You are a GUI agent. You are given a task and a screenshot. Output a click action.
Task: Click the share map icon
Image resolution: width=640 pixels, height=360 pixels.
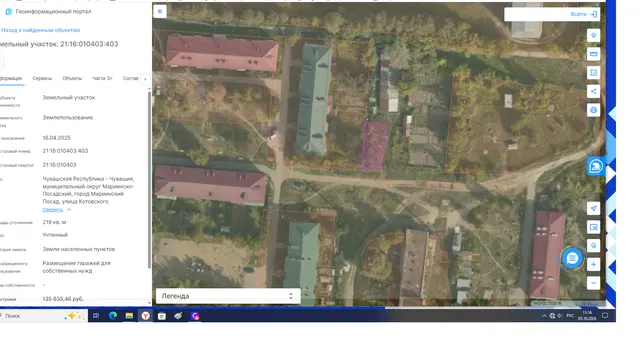pyautogui.click(x=593, y=91)
